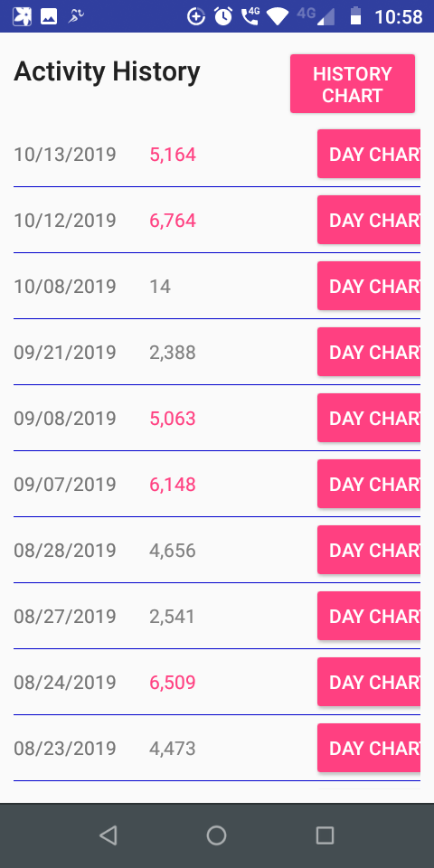The height and width of the screenshot is (868, 434).
Task: Open Day Chart for 08/28/2019
Action: click(369, 550)
